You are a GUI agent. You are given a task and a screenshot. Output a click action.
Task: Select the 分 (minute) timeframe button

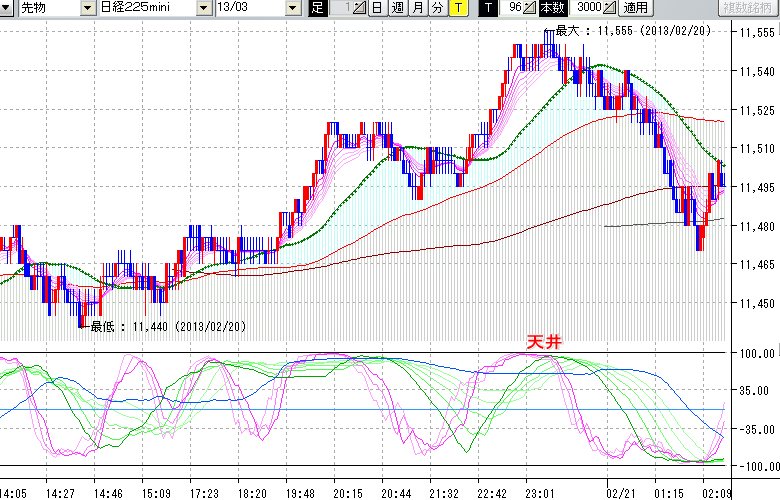pos(437,8)
